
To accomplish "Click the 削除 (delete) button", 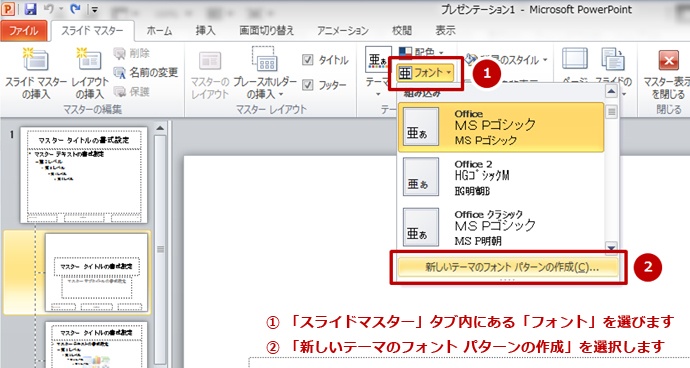I will pyautogui.click(x=132, y=53).
